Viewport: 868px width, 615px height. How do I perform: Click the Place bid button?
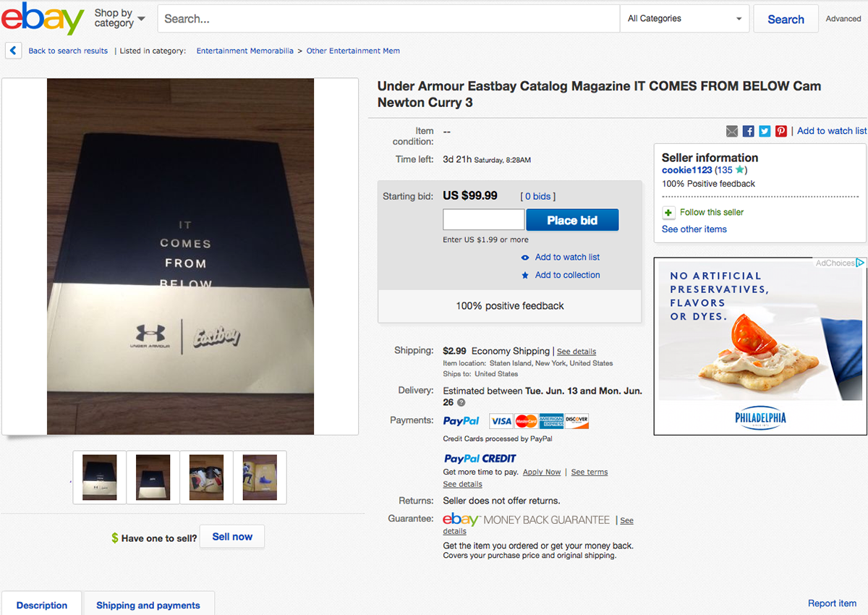click(x=572, y=220)
